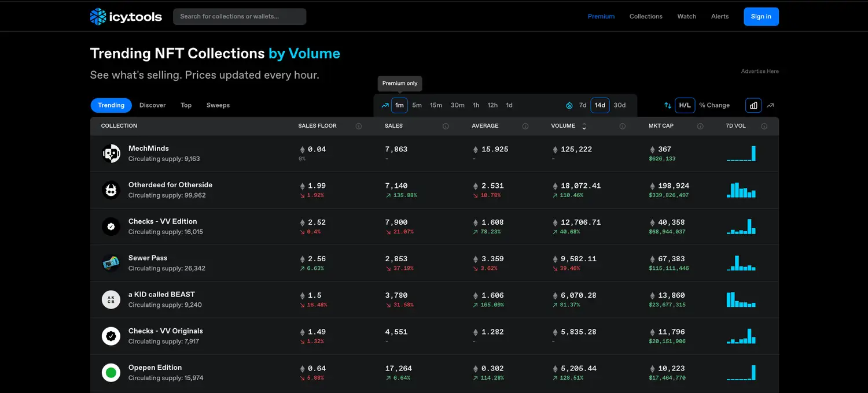868x393 pixels.
Task: Click the flame icon next to 7d
Action: (x=569, y=105)
